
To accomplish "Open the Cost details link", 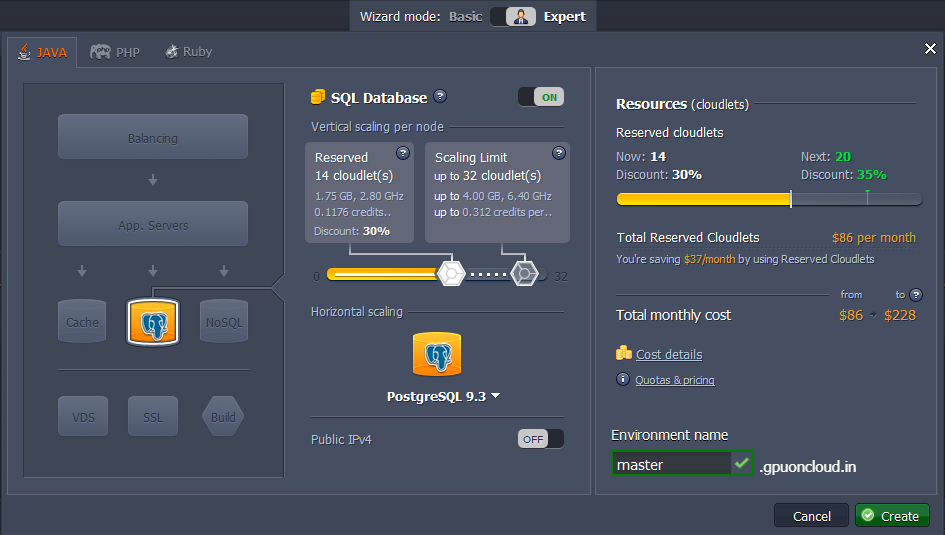I will tap(668, 354).
